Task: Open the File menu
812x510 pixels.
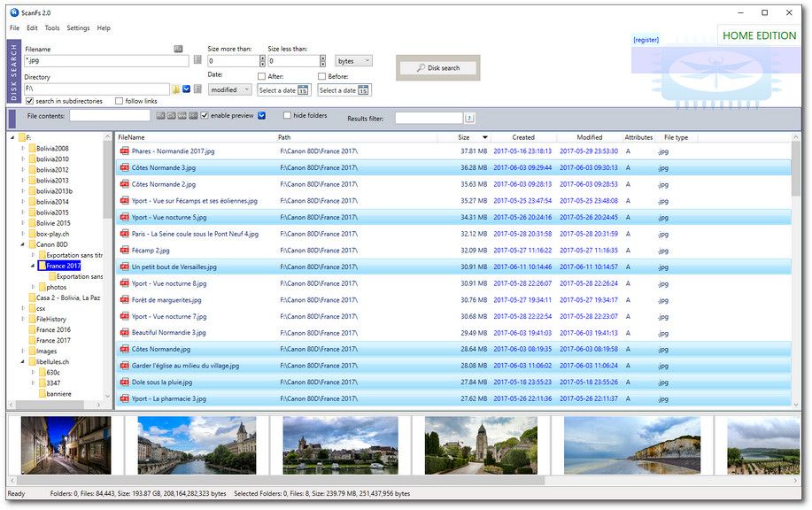Action: coord(14,28)
